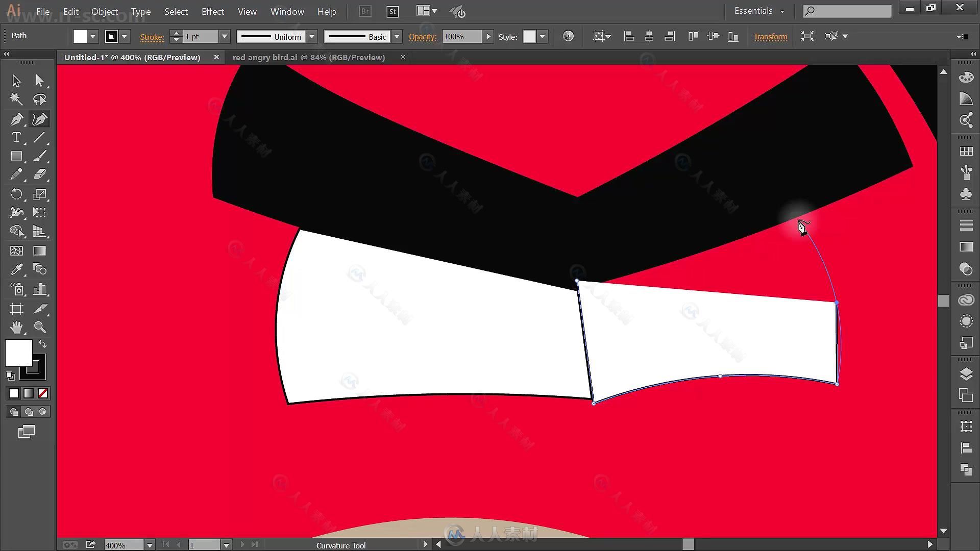Open the Essentials workspace switcher

pyautogui.click(x=759, y=11)
